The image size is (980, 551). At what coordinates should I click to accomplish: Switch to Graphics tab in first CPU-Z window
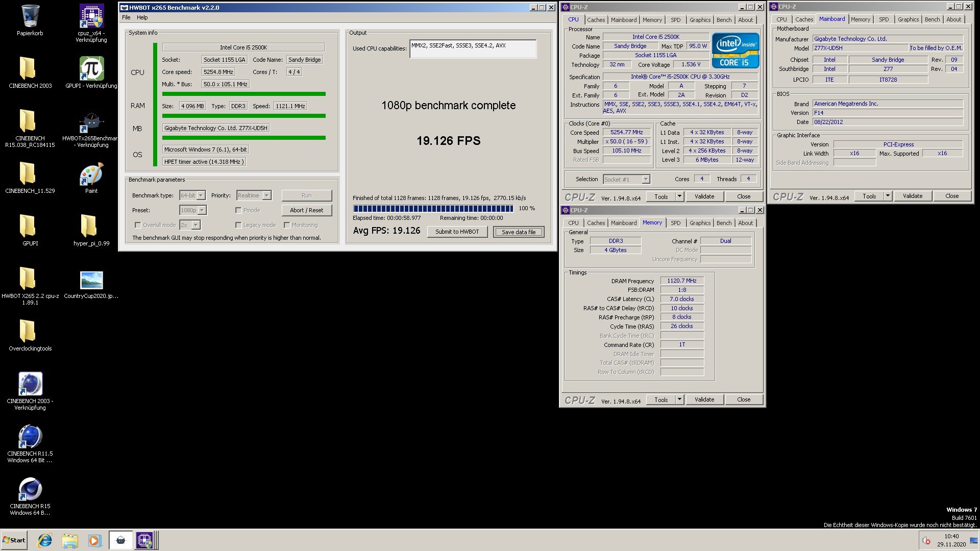coord(700,20)
